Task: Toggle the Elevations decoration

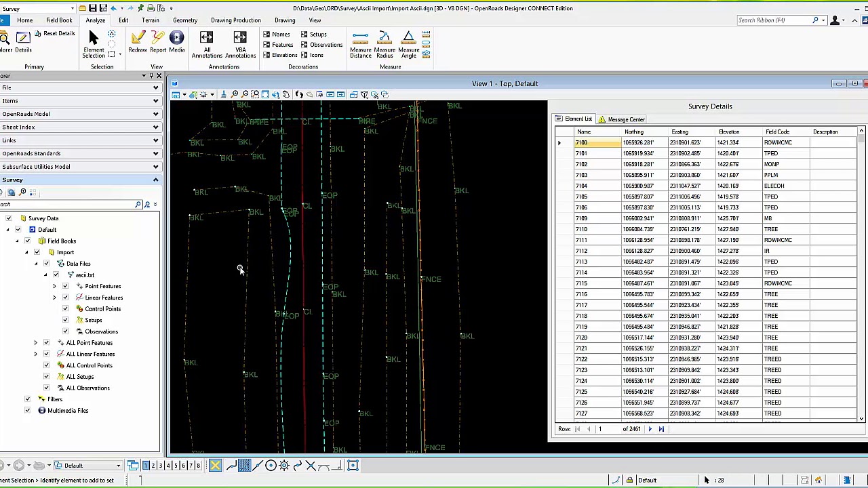Action: [x=280, y=55]
